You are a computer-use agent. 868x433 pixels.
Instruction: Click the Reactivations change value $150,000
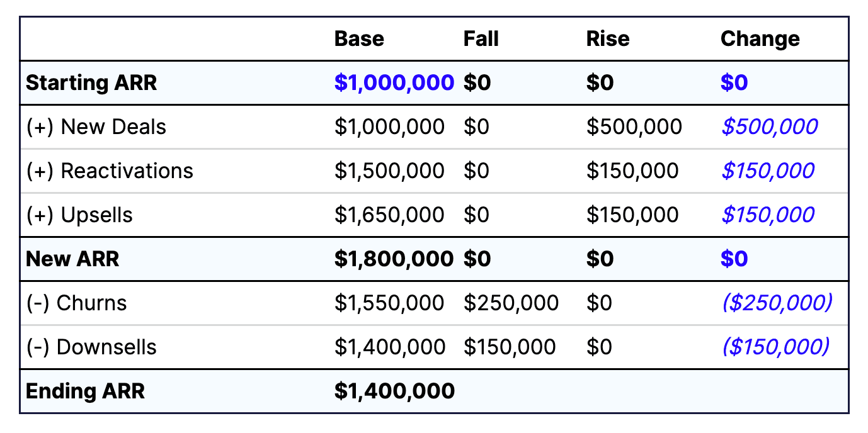click(x=768, y=171)
